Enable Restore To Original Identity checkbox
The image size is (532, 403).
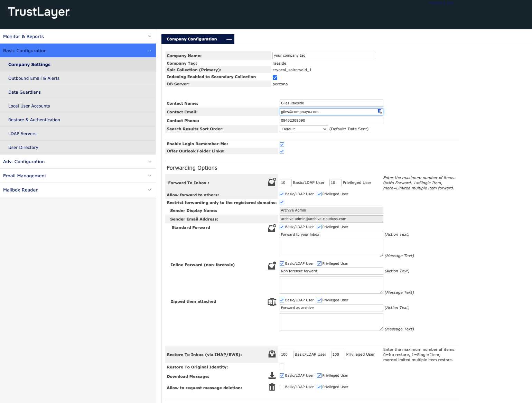click(282, 366)
